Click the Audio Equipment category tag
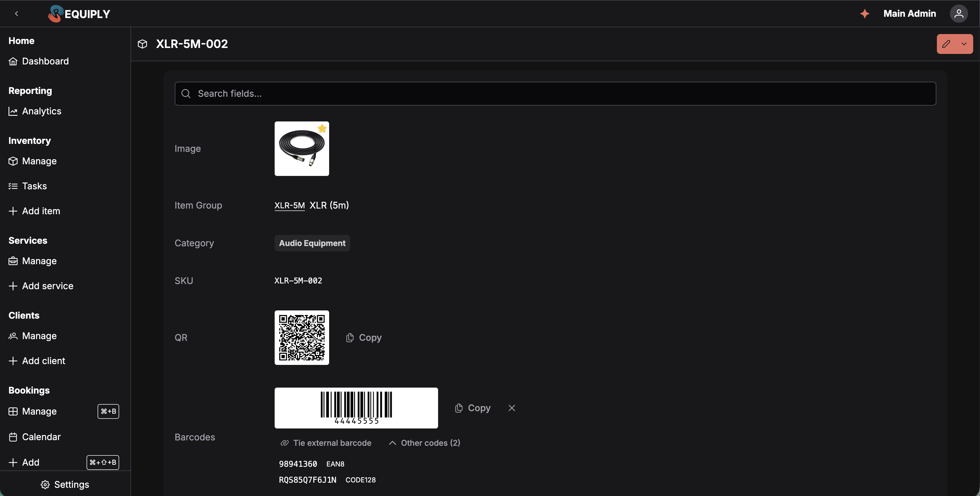This screenshot has width=980, height=496. (312, 243)
